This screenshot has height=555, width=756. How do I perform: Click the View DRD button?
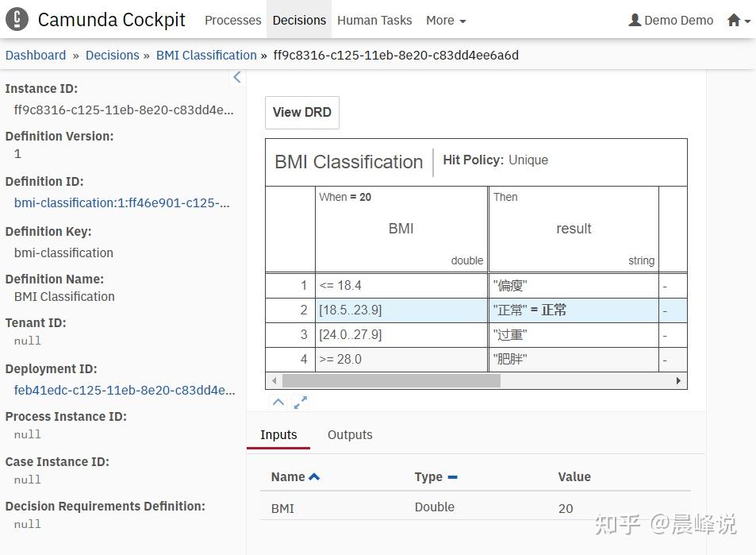point(302,112)
